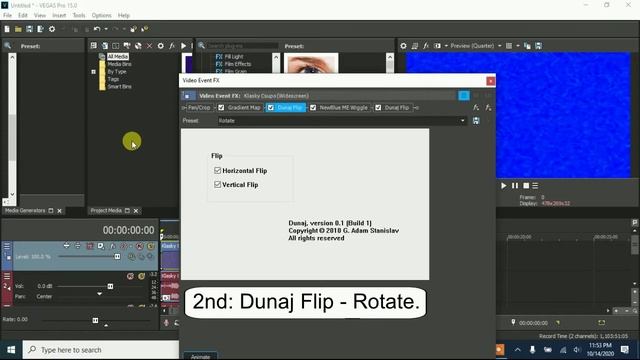The height and width of the screenshot is (360, 640).
Task: Open Preview (Quarter) quality dropdown
Action: click(x=476, y=46)
